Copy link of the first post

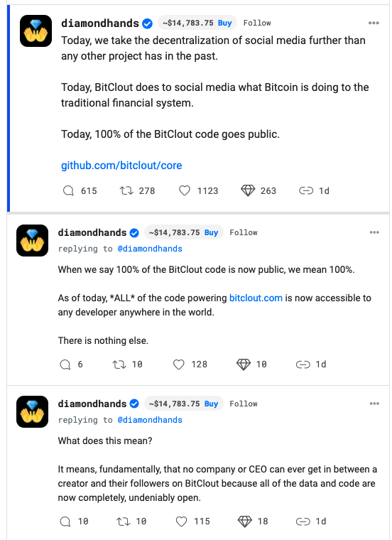306,190
